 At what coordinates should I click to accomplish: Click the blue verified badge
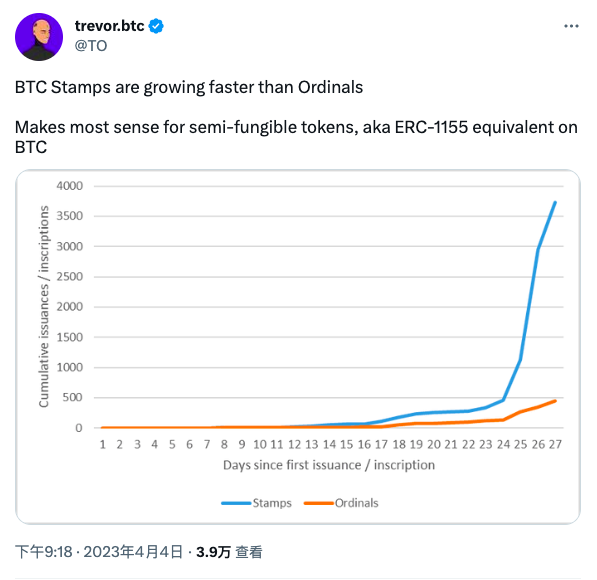pyautogui.click(x=156, y=26)
